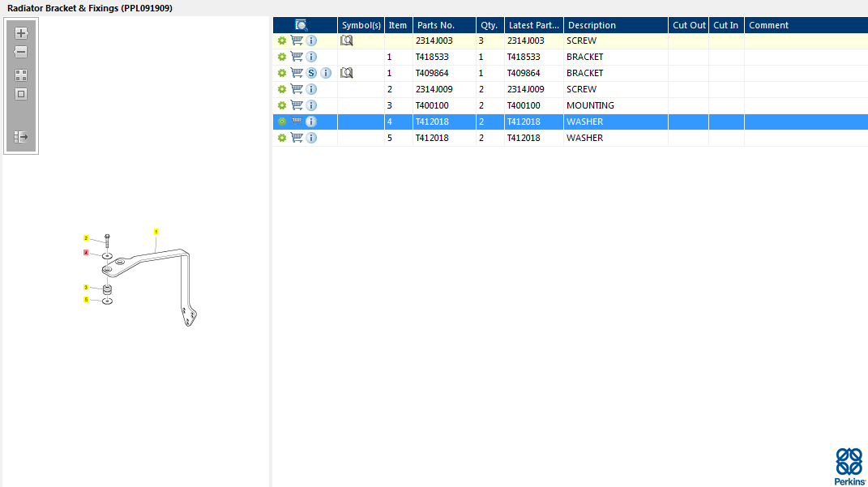Image resolution: width=868 pixels, height=487 pixels.
Task: Select parts number T400100 cell
Action: pyautogui.click(x=444, y=105)
